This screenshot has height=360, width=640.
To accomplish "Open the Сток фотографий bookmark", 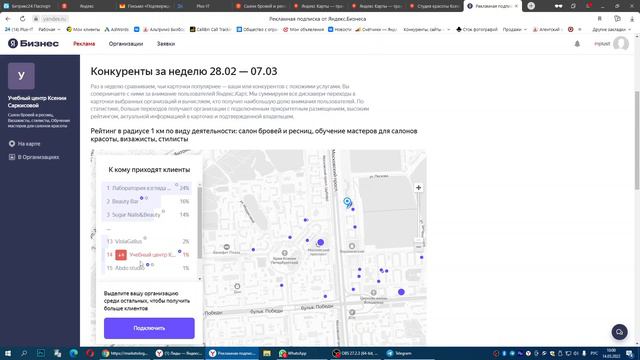I will pyautogui.click(x=477, y=29).
